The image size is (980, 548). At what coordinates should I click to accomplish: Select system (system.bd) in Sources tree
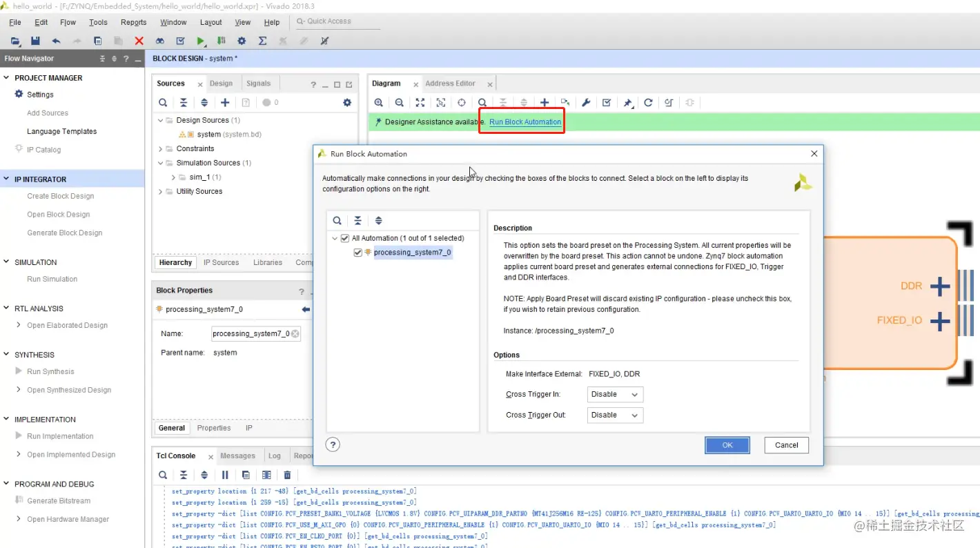point(229,135)
